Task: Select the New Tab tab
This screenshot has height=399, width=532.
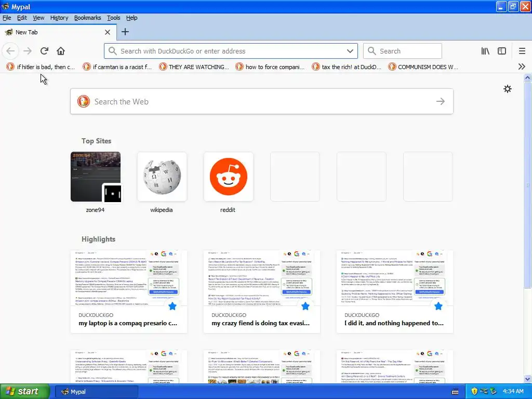Action: coord(58,32)
